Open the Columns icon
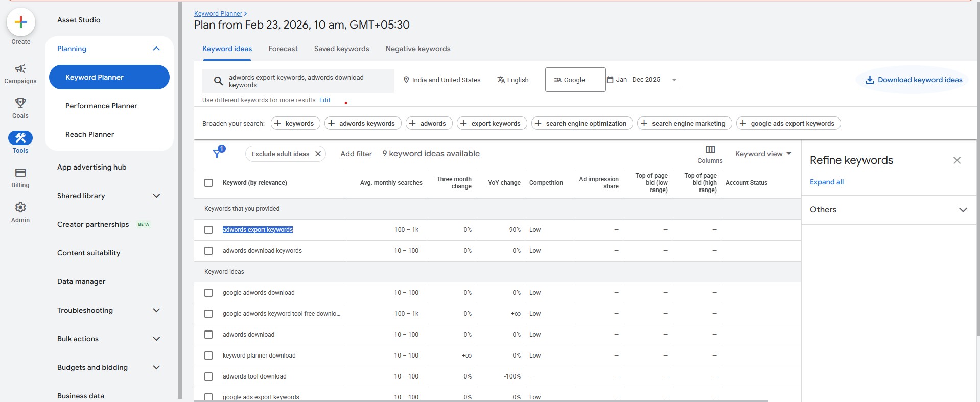This screenshot has width=980, height=402. pyautogui.click(x=710, y=149)
